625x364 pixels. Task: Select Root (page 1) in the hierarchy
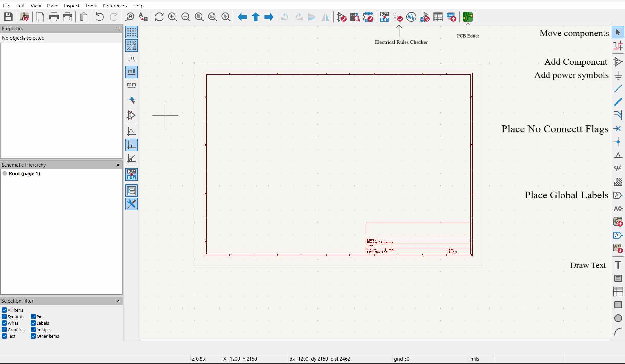pyautogui.click(x=24, y=174)
